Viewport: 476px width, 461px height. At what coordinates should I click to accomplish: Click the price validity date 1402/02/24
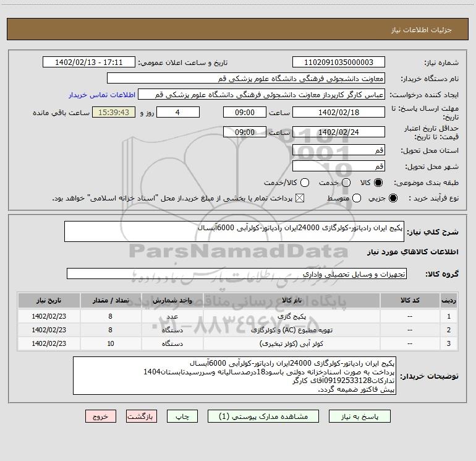coord(339,132)
